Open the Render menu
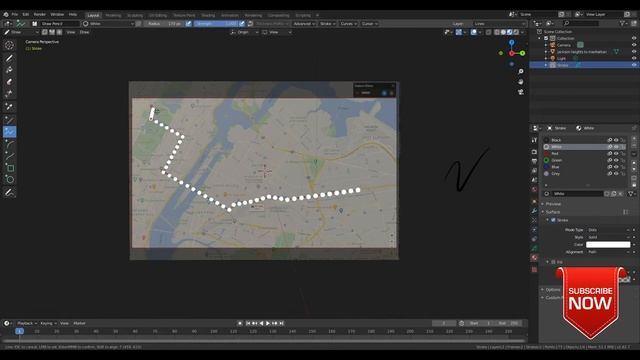 click(x=40, y=14)
